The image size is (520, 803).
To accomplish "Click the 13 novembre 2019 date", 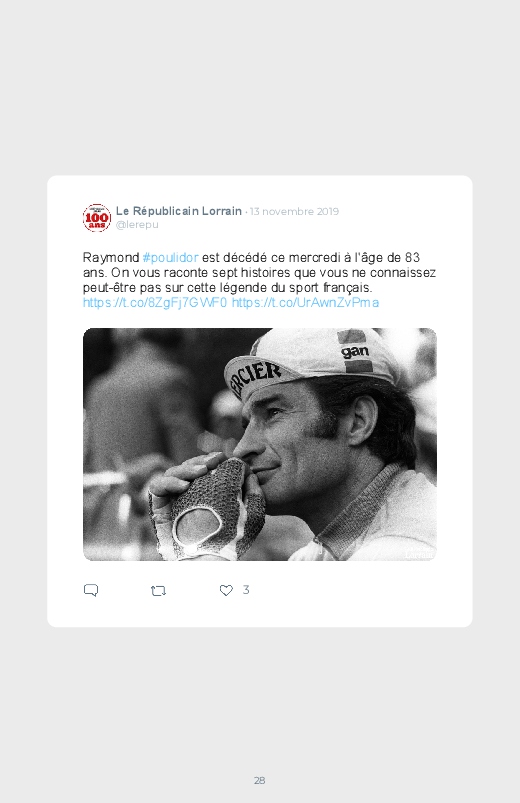I will tap(294, 212).
